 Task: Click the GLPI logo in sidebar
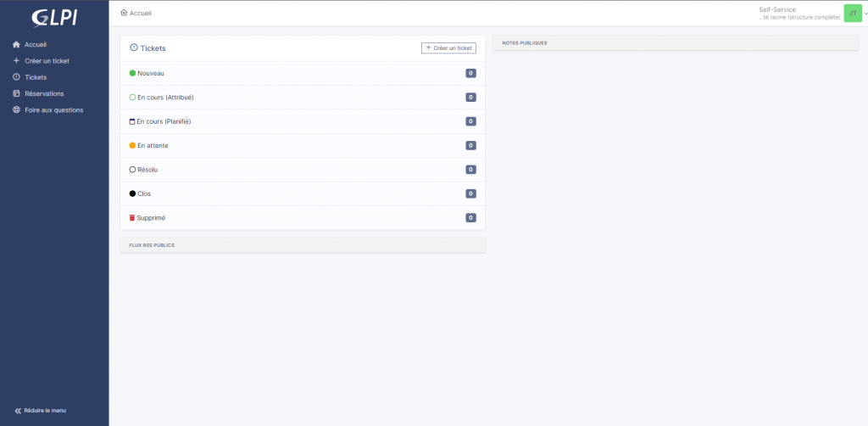[x=53, y=17]
